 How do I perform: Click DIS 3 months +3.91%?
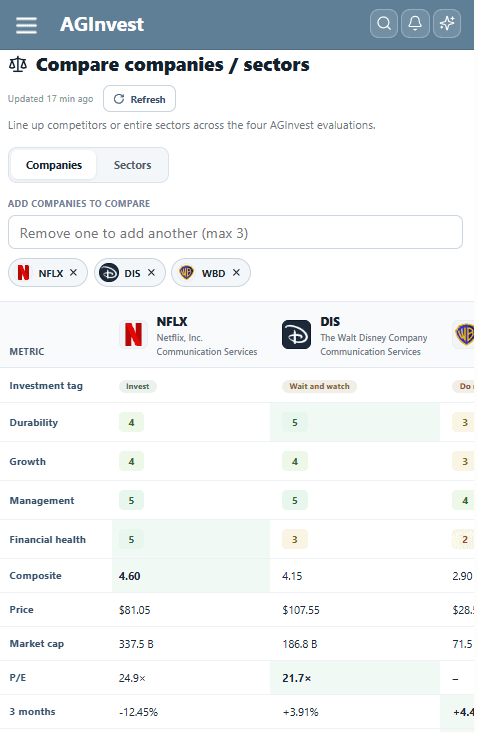coord(300,712)
